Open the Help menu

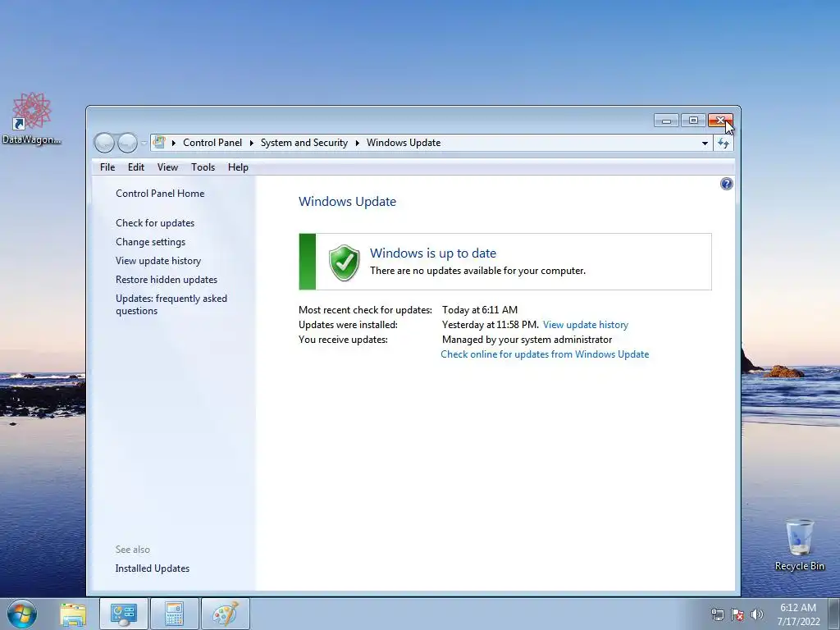pos(238,167)
